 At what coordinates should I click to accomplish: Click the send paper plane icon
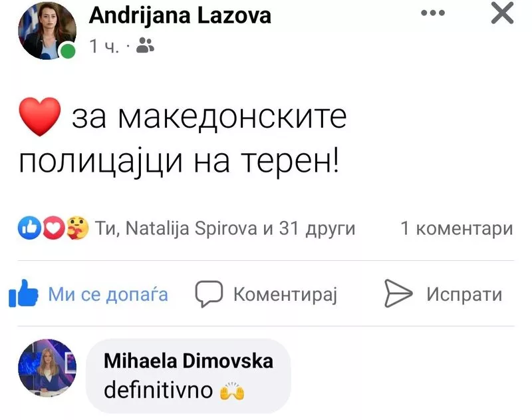click(x=399, y=294)
